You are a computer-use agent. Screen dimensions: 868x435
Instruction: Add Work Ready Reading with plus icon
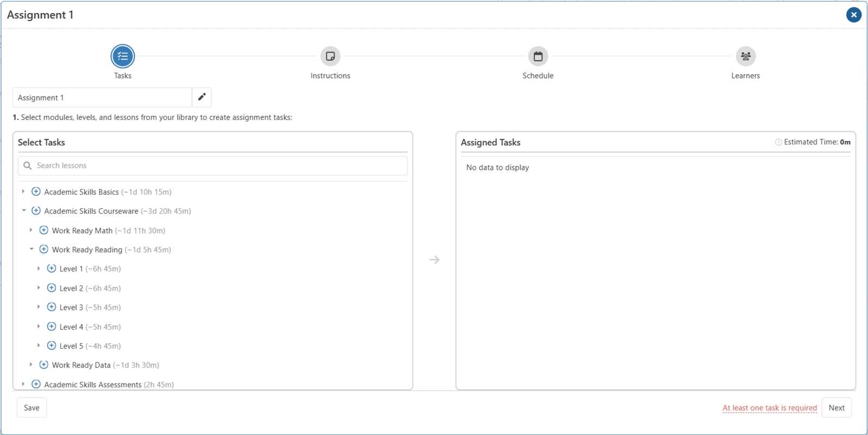(x=44, y=249)
